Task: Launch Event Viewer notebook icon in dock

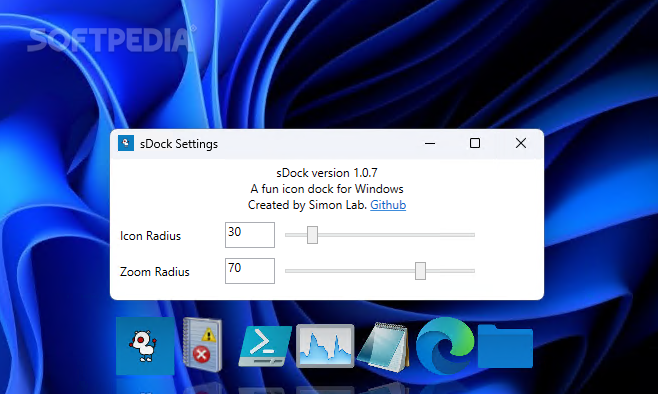Action: 203,345
